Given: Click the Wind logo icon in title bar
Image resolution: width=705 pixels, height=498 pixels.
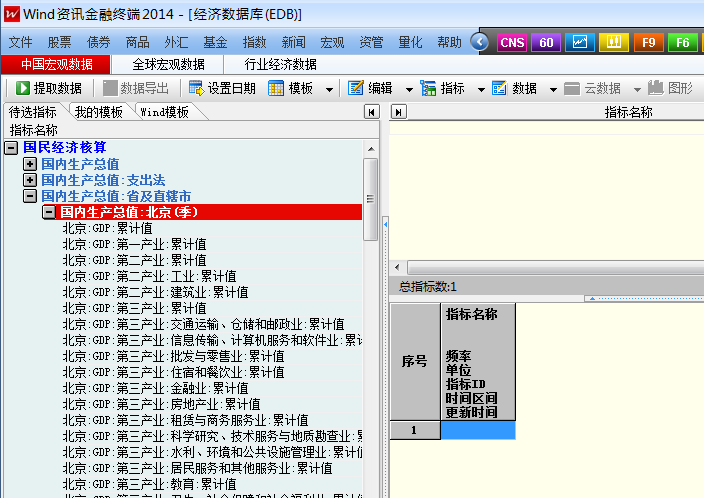Looking at the screenshot, I should point(12,14).
